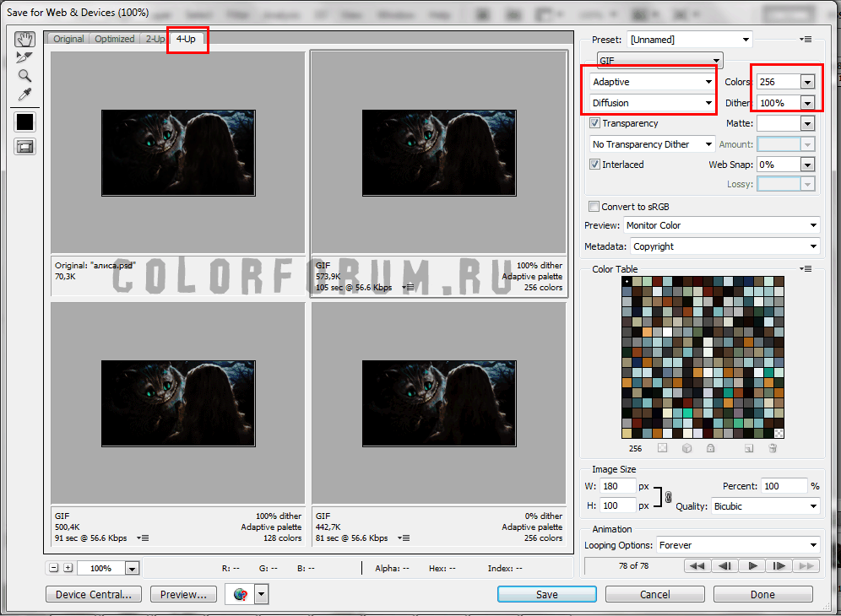Open the zoom level 100% dropdown
Image resolution: width=841 pixels, height=616 pixels.
tap(132, 568)
